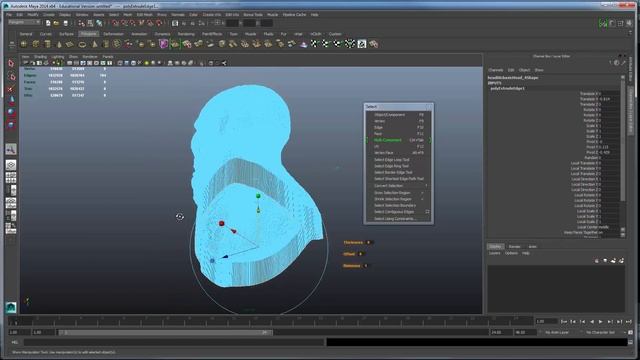Click the playback range slider bar
Screen dimensions: 640x360
165,333
